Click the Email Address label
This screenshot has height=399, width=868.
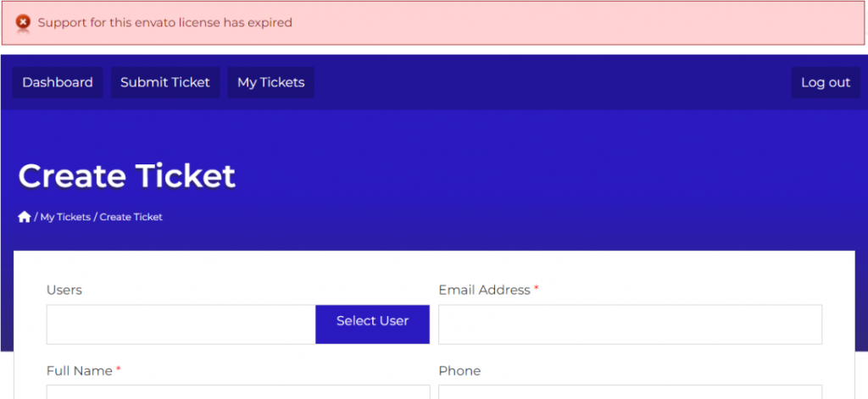pyautogui.click(x=484, y=290)
